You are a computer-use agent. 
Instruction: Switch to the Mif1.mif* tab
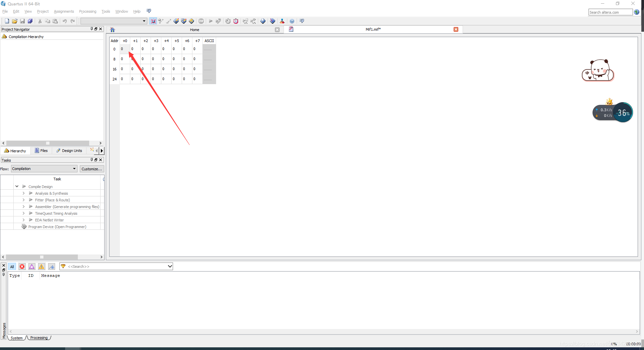tap(373, 29)
